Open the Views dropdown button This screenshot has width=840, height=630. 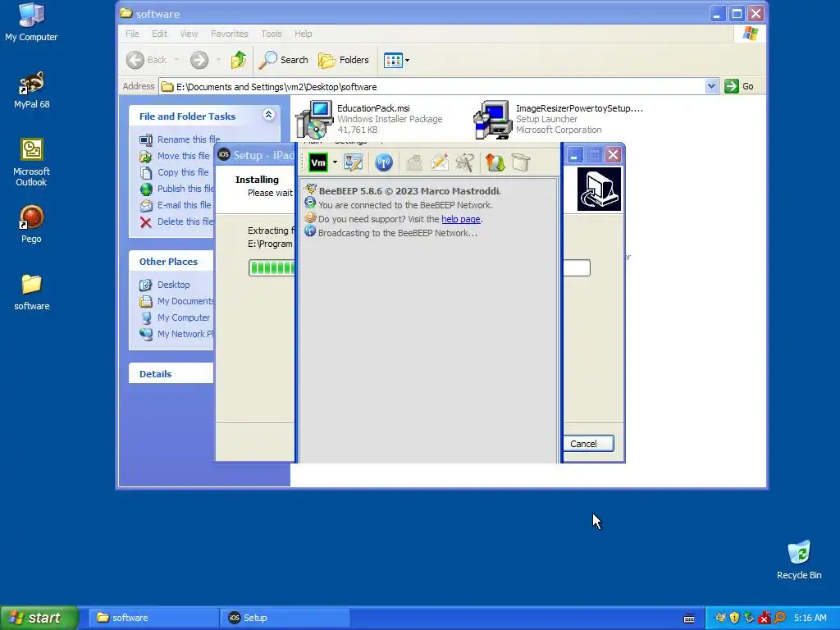coord(396,60)
